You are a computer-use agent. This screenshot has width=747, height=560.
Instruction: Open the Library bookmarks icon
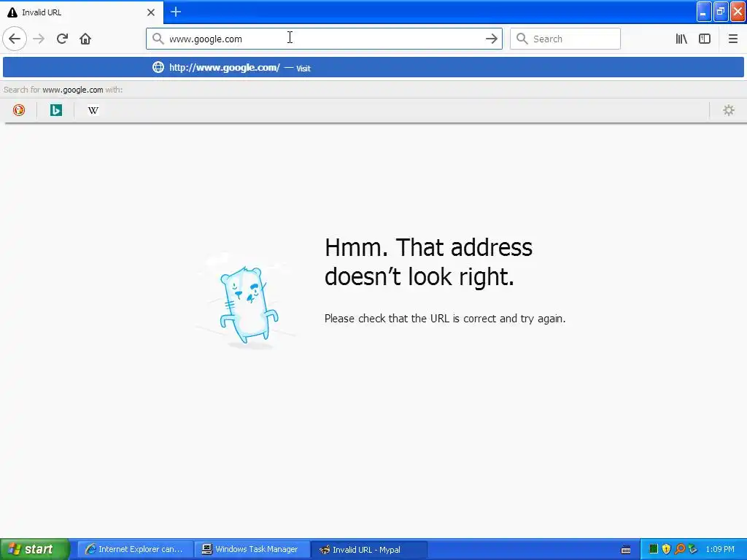pos(681,39)
